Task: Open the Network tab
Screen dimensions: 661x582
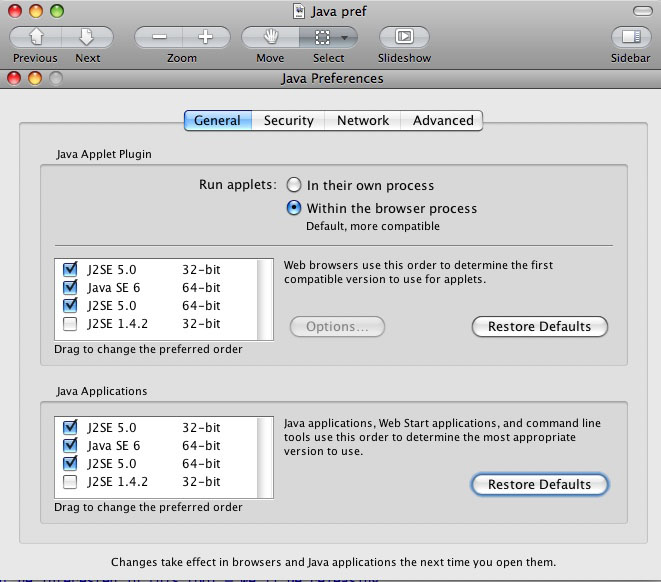Action: 363,121
